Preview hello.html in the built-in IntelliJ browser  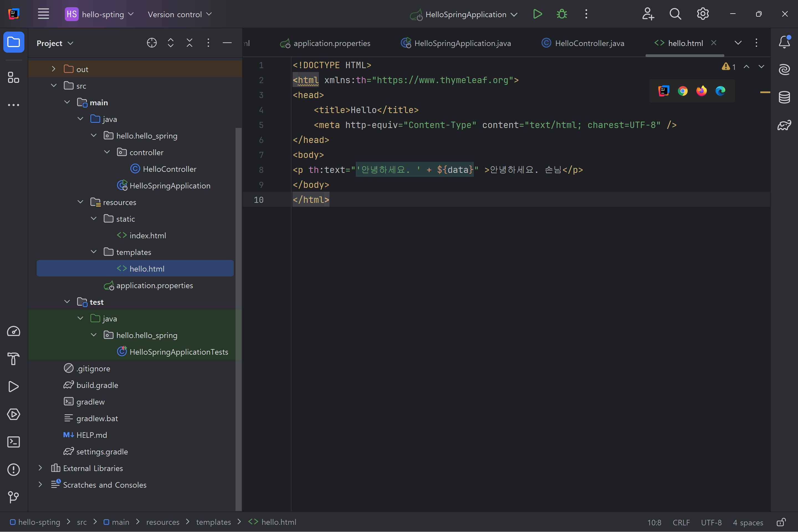click(x=663, y=91)
